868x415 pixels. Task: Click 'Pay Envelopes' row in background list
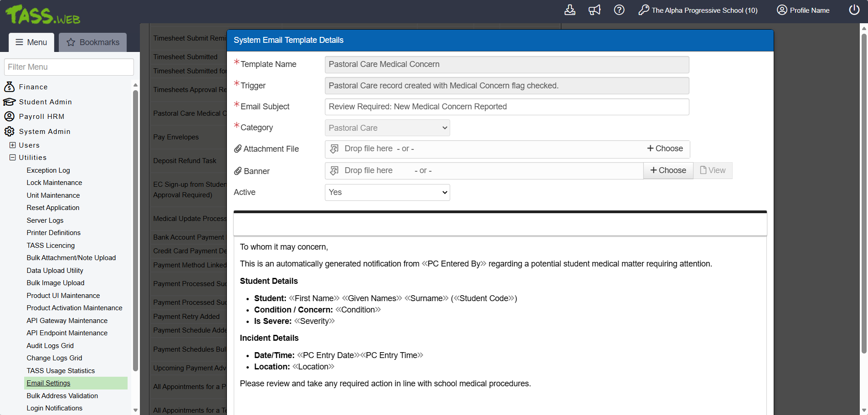tap(176, 137)
